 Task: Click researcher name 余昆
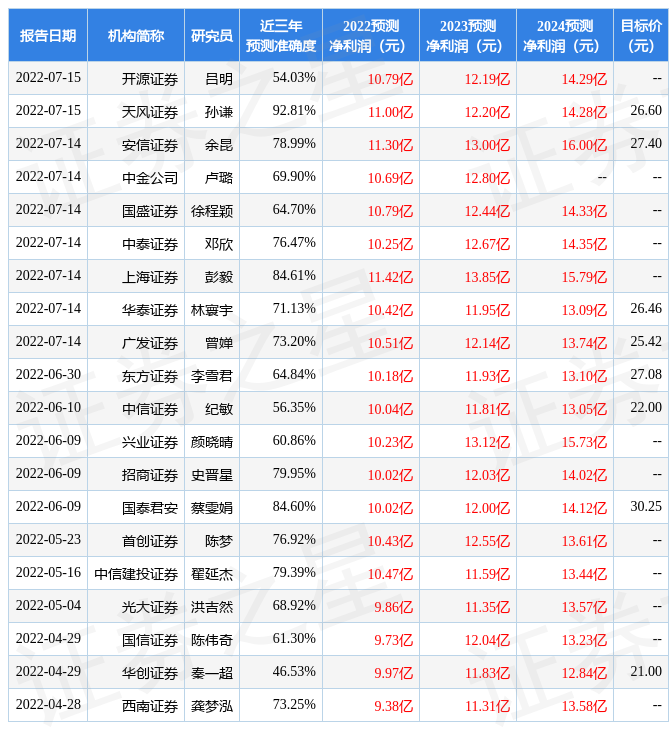pyautogui.click(x=219, y=145)
